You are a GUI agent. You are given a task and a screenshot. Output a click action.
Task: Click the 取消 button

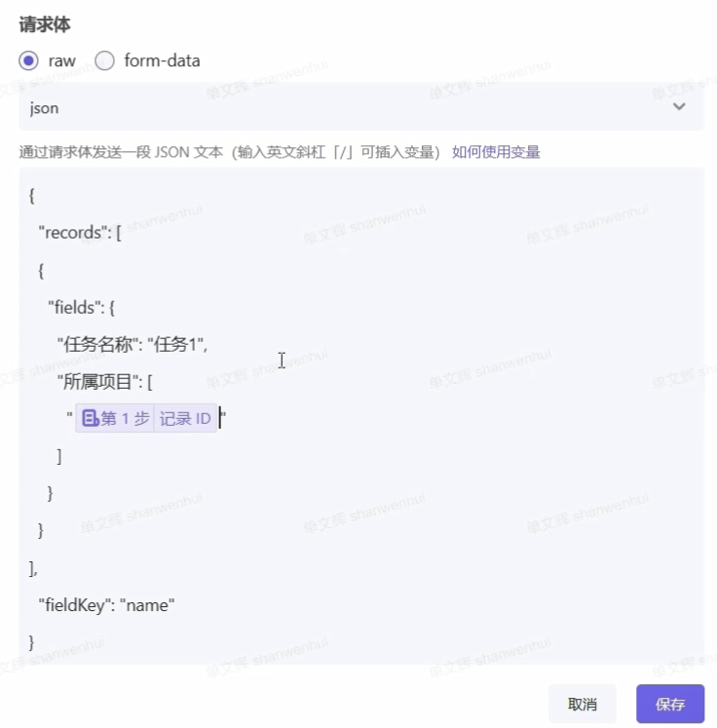pos(583,704)
